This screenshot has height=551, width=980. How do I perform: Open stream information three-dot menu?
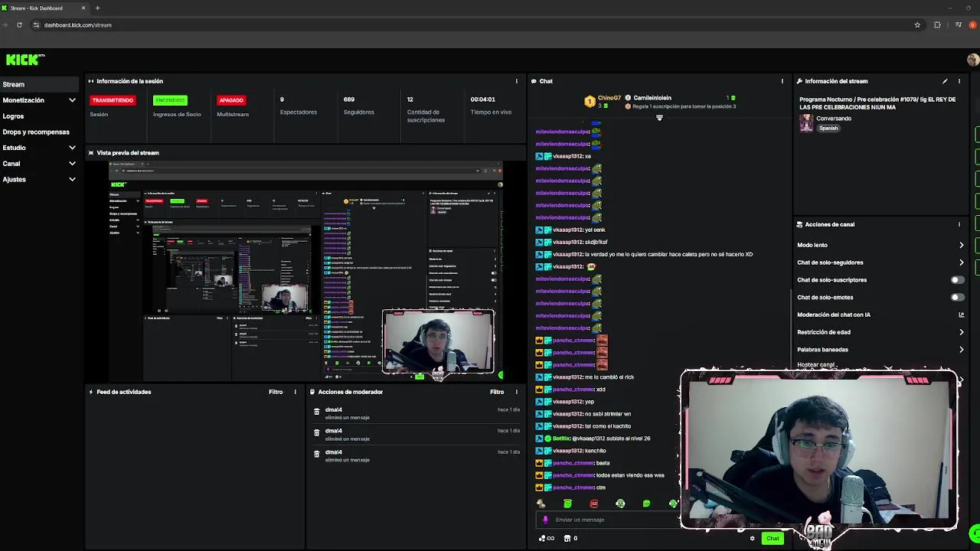(x=959, y=81)
